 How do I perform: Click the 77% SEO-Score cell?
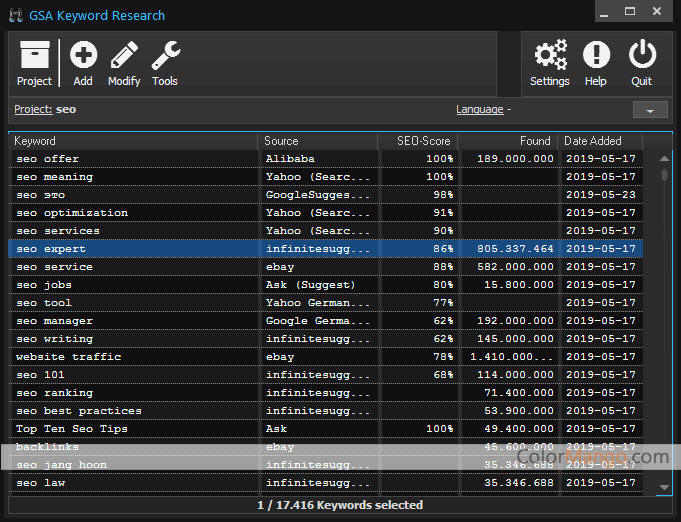pyautogui.click(x=419, y=303)
